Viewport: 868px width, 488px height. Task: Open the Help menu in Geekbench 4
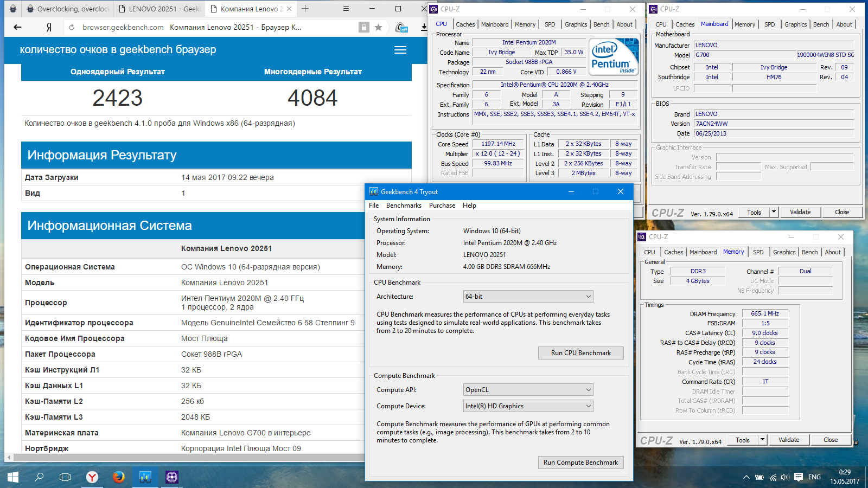[x=469, y=206]
